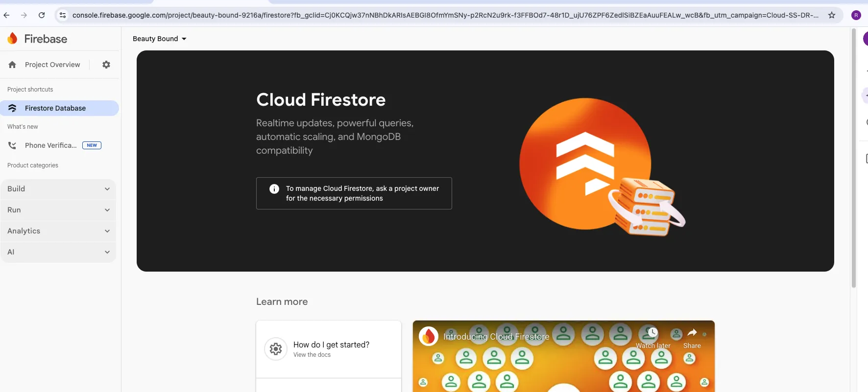Open Introducing Cloud Firestore video title

click(496, 337)
